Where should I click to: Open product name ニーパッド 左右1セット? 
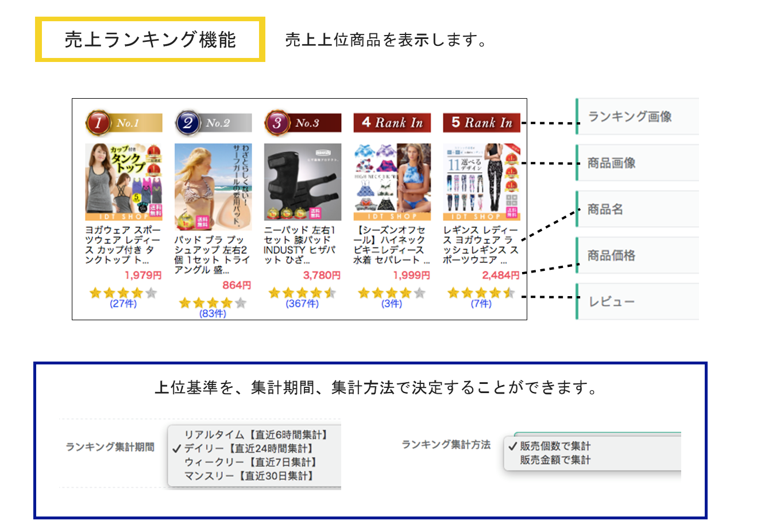coord(300,245)
